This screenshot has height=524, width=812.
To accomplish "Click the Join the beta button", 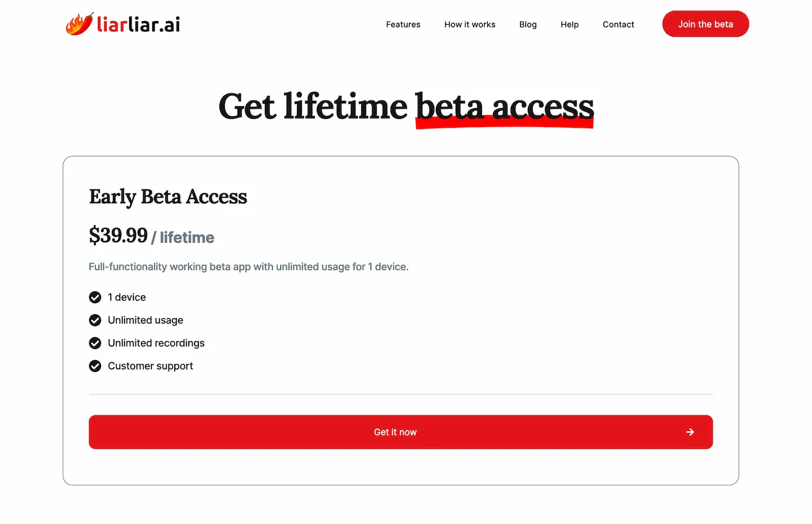I will 705,24.
